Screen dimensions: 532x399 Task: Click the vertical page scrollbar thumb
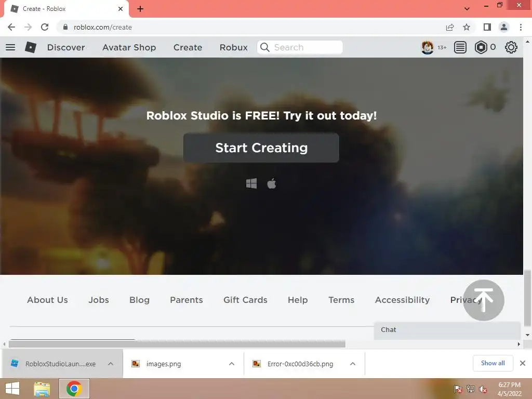click(527, 298)
